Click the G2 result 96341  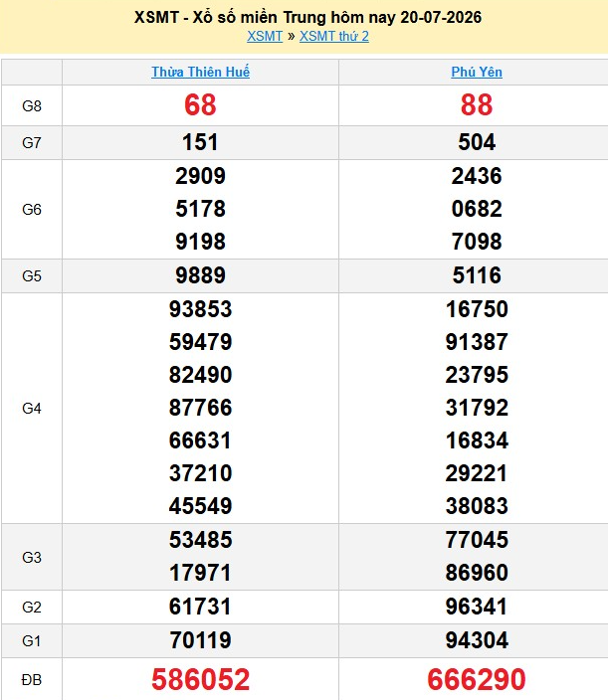477,607
